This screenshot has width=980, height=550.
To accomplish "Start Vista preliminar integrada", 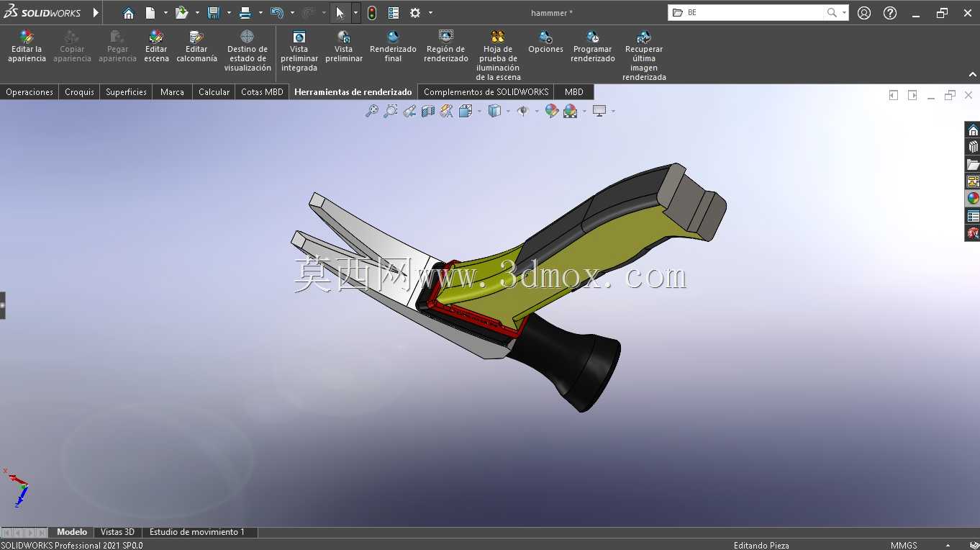I will tap(299, 51).
